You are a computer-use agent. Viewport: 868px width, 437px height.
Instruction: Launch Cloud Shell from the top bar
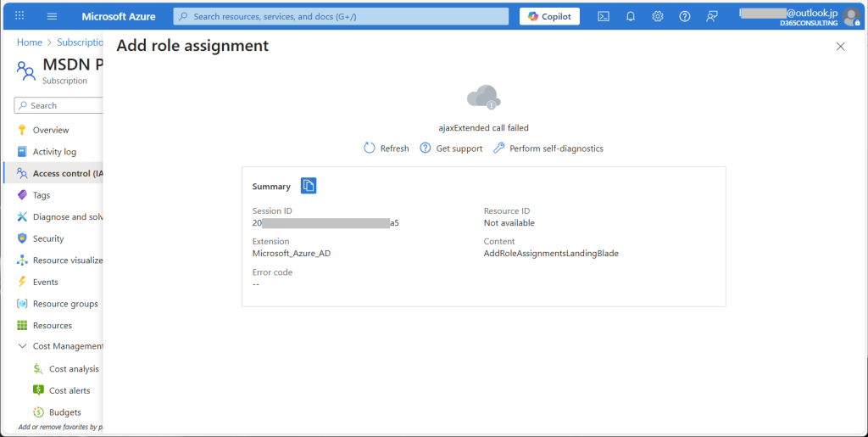[x=604, y=16]
